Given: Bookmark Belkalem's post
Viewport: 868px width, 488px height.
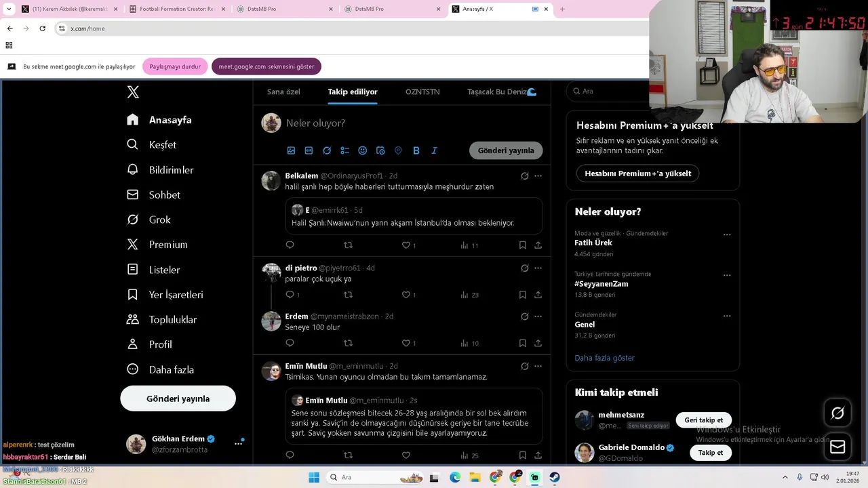Looking at the screenshot, I should click(x=522, y=245).
